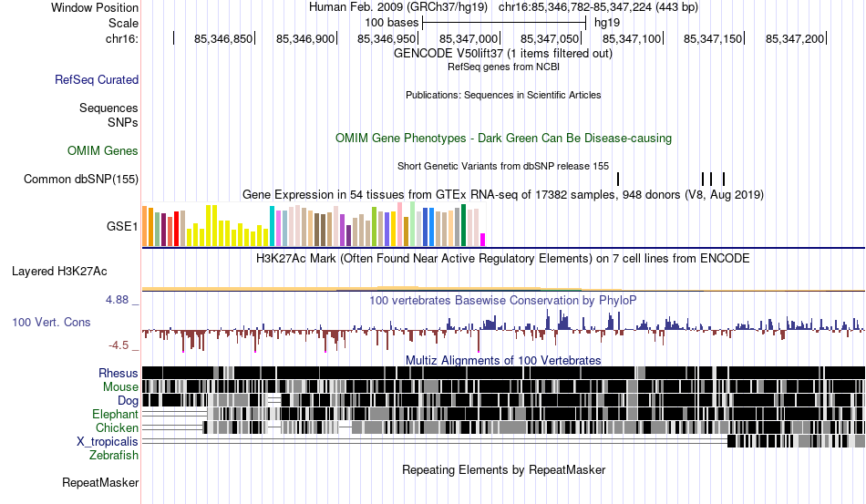Click the 4.88 conservation upper value

click(117, 300)
